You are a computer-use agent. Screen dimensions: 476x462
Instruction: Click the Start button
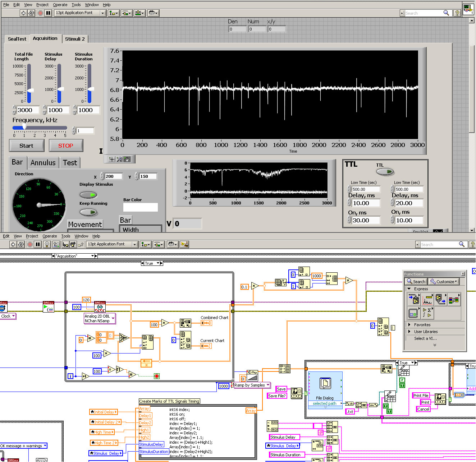pos(26,145)
